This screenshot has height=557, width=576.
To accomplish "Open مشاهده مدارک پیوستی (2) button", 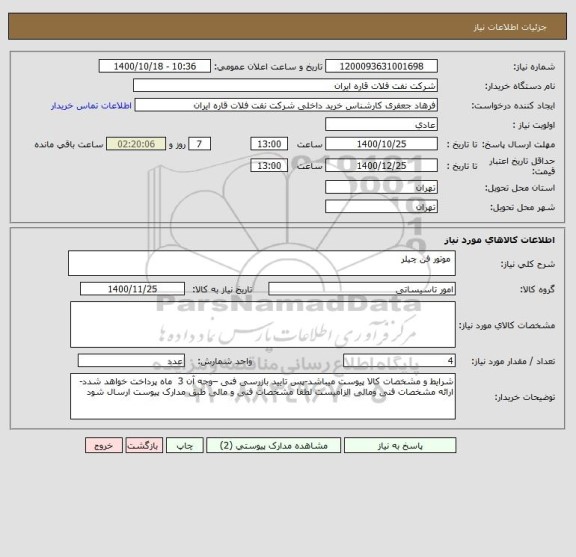I will (273, 445).
